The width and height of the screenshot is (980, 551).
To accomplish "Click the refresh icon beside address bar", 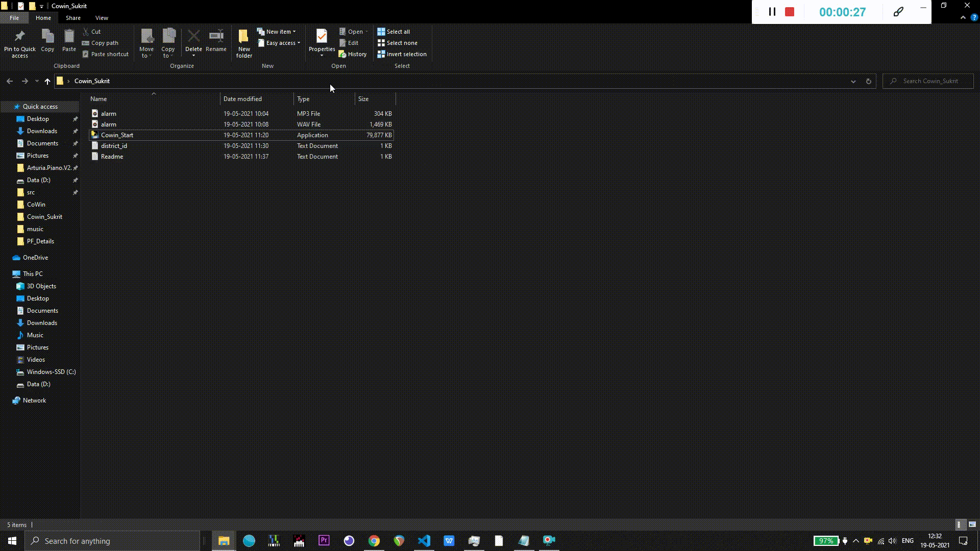I will pos(868,81).
